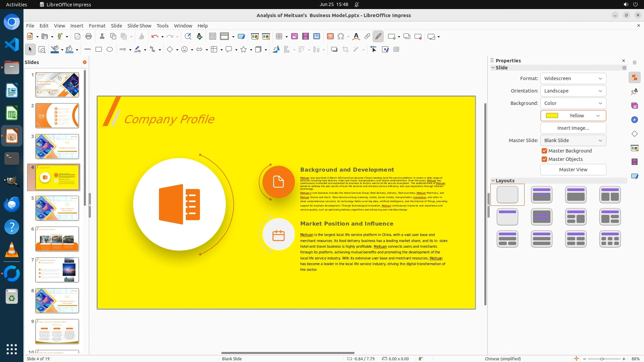Viewport: 644px width, 362px height.
Task: Open the Format menu
Action: [x=97, y=26]
